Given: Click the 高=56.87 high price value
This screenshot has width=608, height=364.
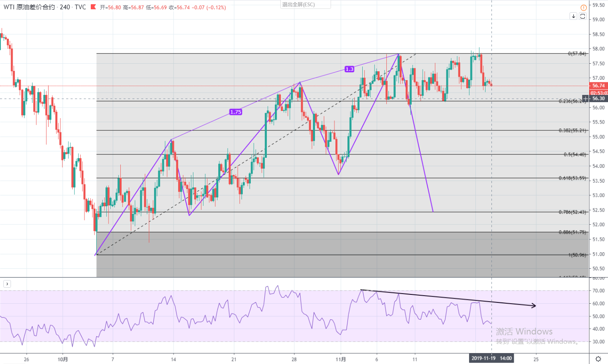Looking at the screenshot, I should [133, 8].
